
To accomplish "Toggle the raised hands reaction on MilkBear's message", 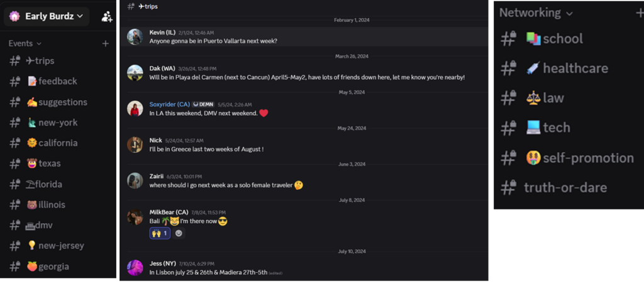I will coord(159,233).
